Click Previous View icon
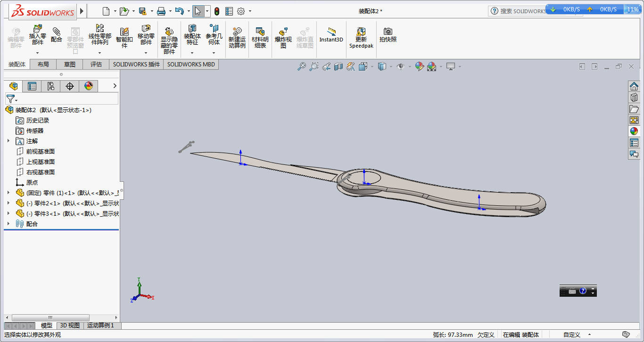Viewport: 644px width, 342px height. (326, 67)
